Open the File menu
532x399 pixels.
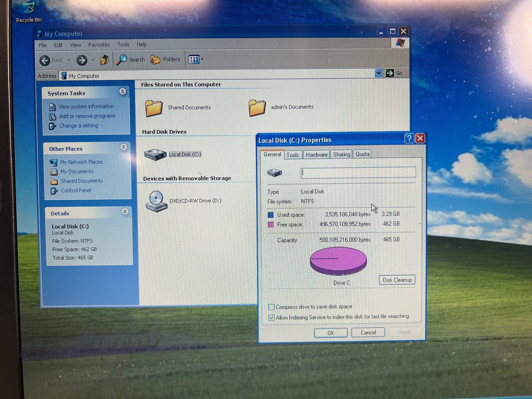pos(43,45)
